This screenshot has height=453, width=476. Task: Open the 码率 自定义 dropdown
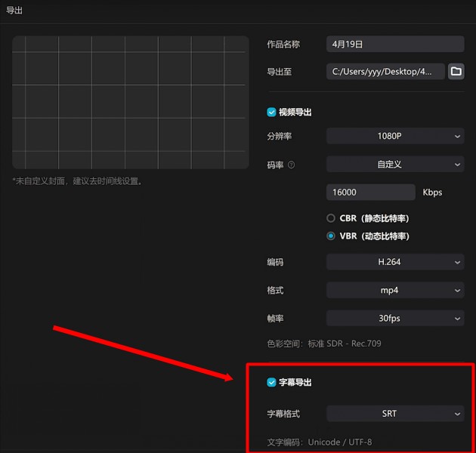(x=395, y=164)
